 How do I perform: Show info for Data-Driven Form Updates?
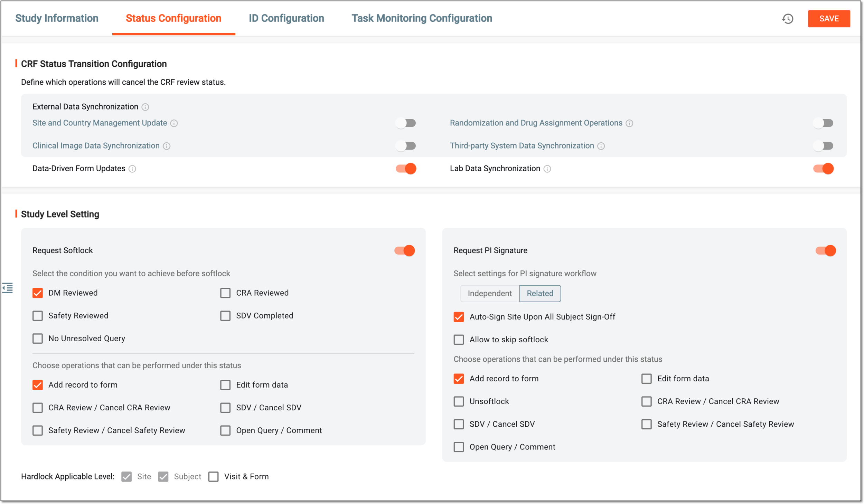[x=132, y=169]
